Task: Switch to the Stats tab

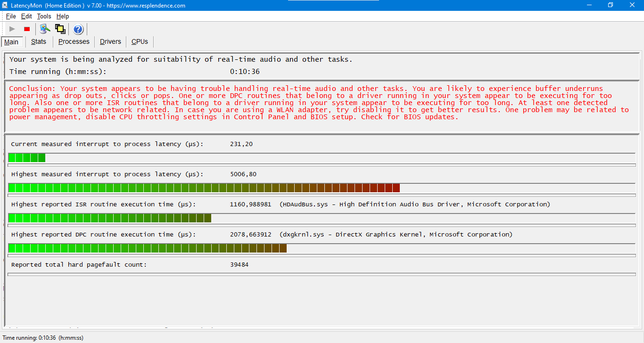Action: tap(39, 41)
